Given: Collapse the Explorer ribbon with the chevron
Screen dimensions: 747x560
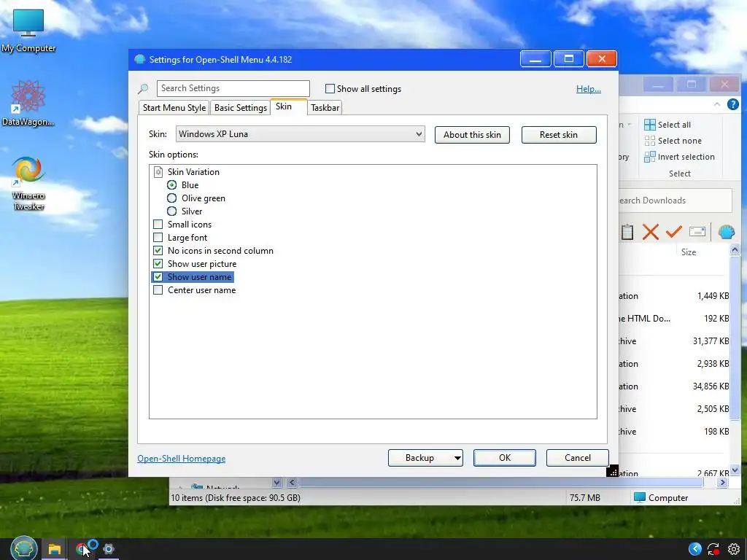Looking at the screenshot, I should pos(717,104).
